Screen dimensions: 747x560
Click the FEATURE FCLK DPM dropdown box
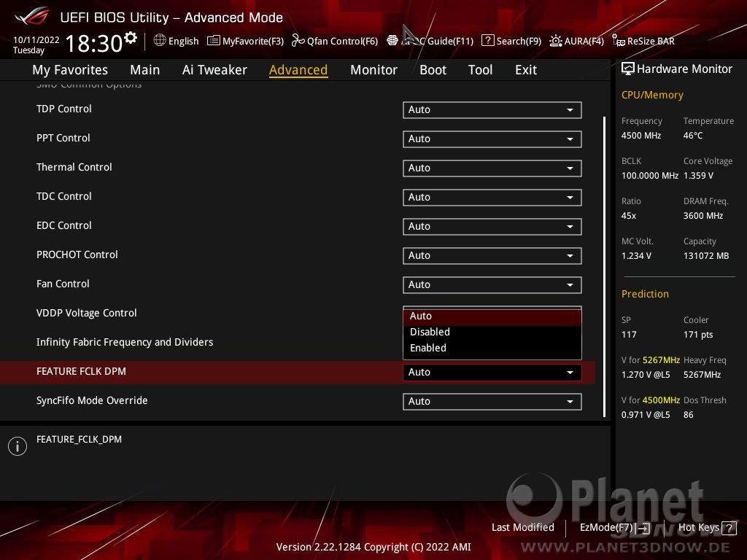pos(492,373)
